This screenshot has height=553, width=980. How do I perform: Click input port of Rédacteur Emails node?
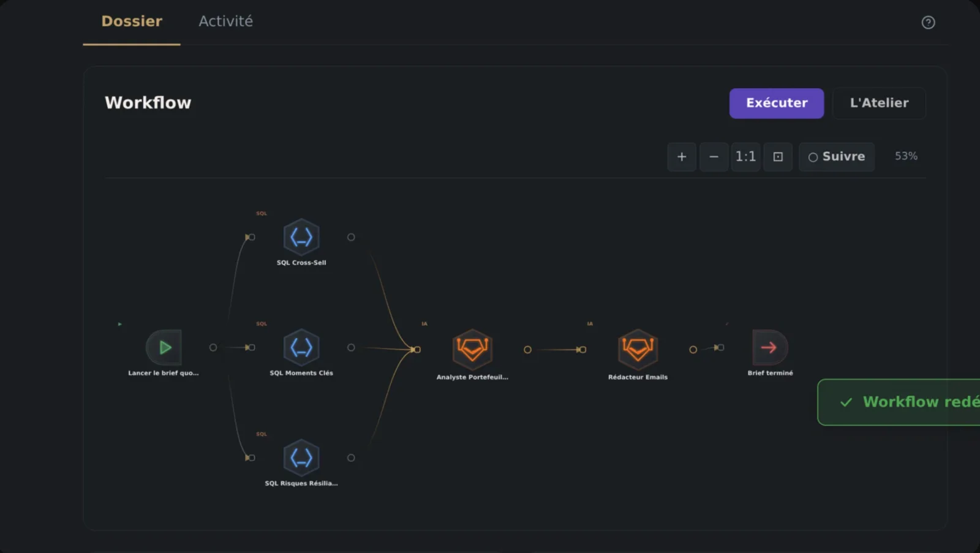click(582, 350)
